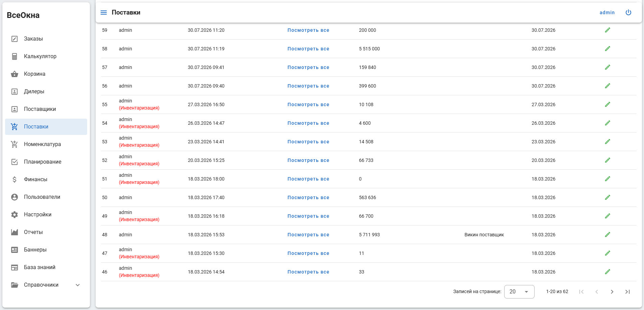Open the admin user menu in header
Viewport: 644px width, 310px height.
(x=607, y=13)
